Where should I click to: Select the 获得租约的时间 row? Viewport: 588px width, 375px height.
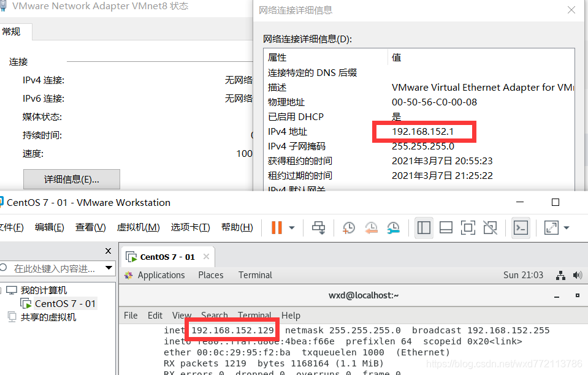(419, 161)
